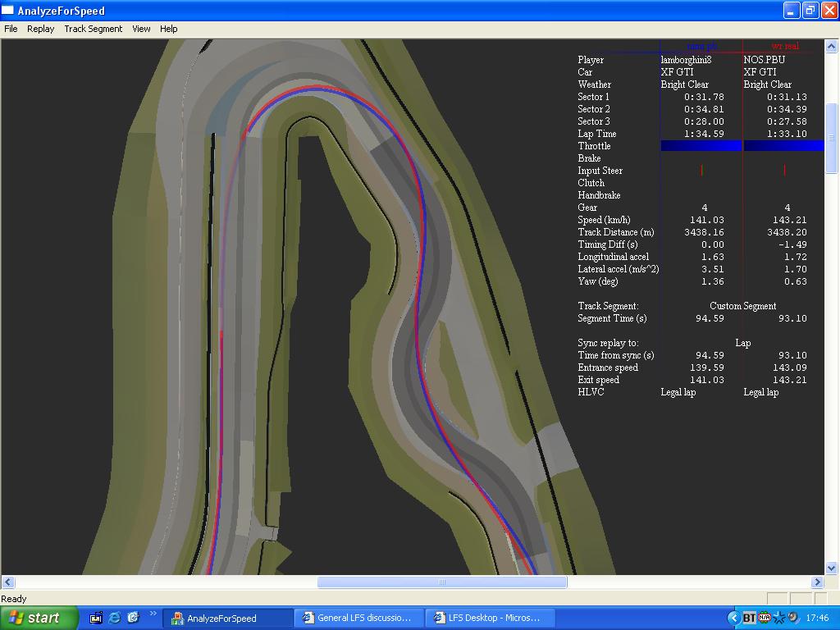Click the taskbar clock 17:46
This screenshot has width=840, height=630.
click(818, 619)
